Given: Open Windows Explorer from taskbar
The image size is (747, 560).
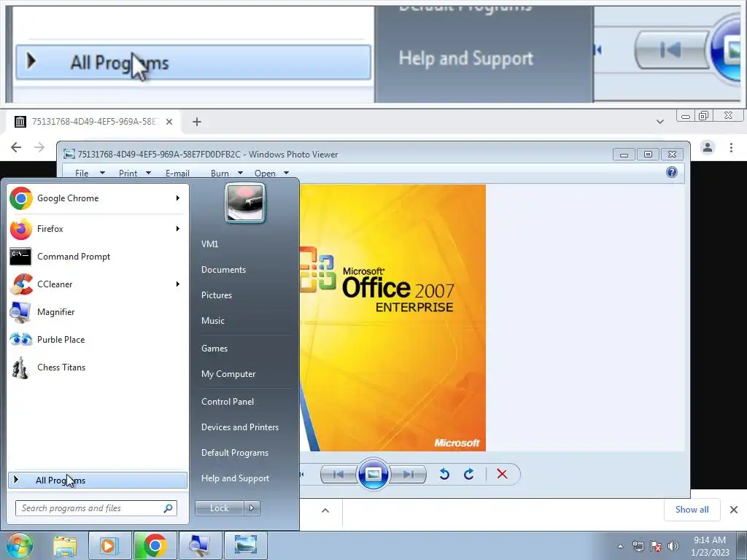Looking at the screenshot, I should click(65, 545).
